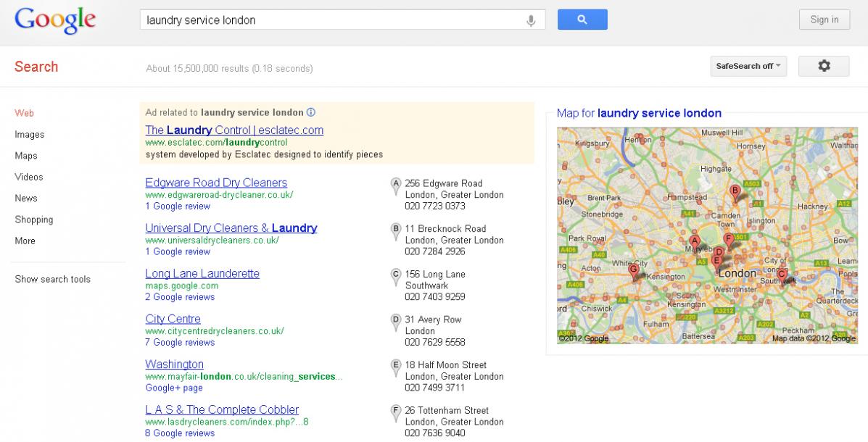Open the Edgware Road Dry Cleaners result

click(x=216, y=183)
